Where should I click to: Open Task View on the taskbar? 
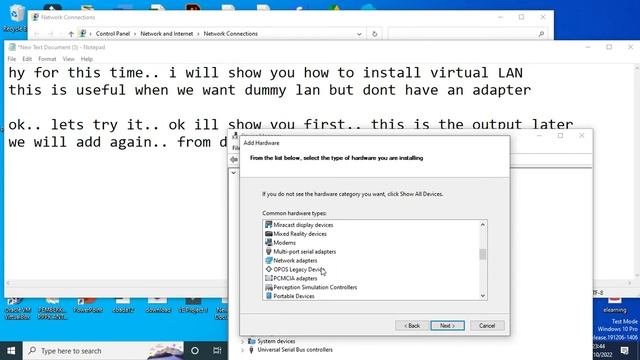[217, 351]
